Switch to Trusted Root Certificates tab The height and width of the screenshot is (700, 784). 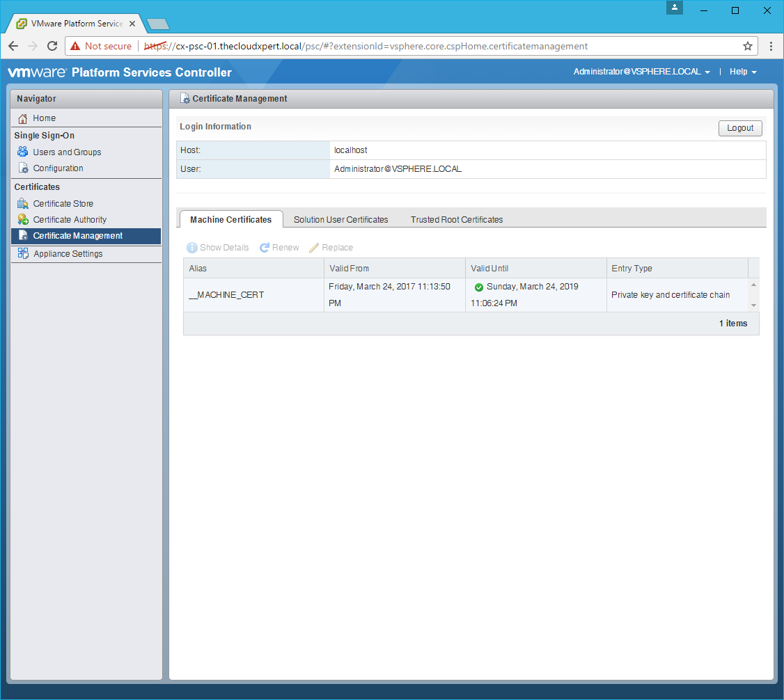(456, 220)
